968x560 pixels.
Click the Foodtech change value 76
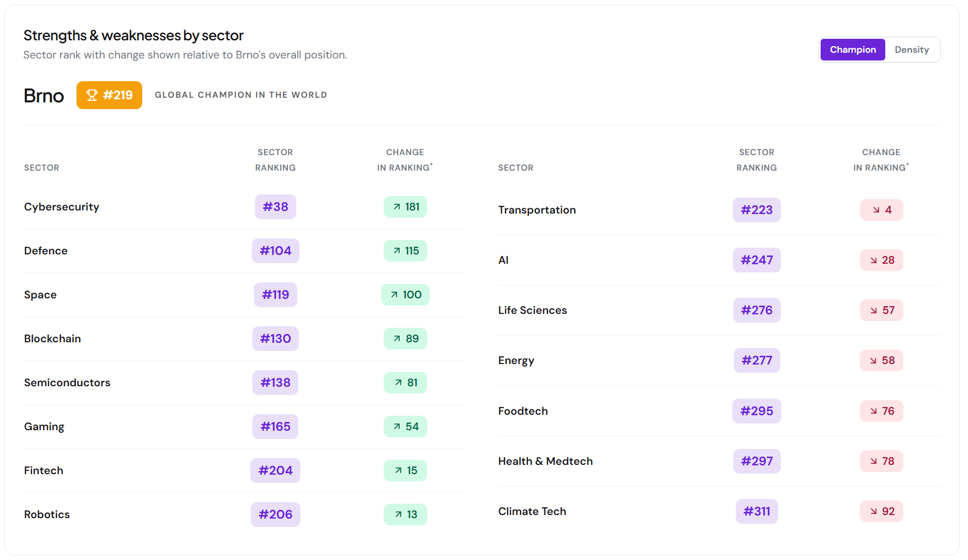[888, 411]
